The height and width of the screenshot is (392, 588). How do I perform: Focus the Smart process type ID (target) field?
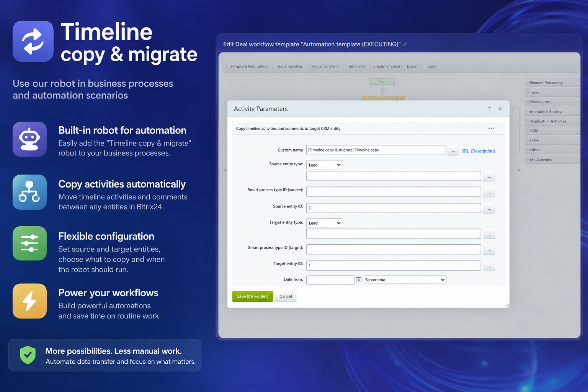(394, 250)
